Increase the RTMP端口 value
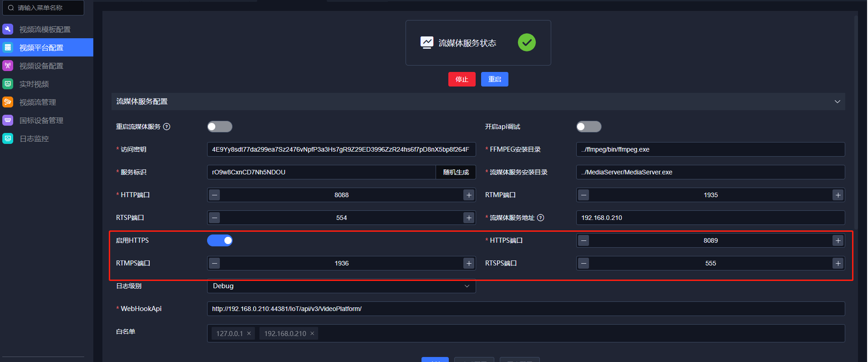The image size is (868, 362). 838,195
